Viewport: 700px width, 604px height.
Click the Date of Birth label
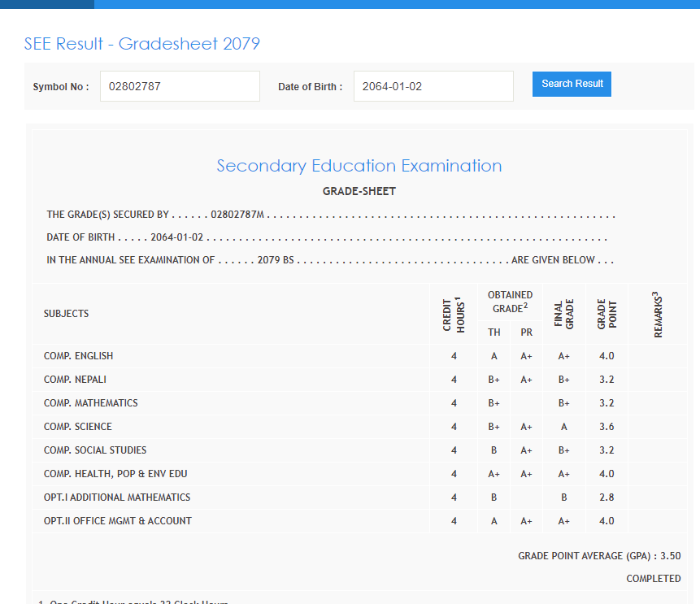[x=310, y=87]
